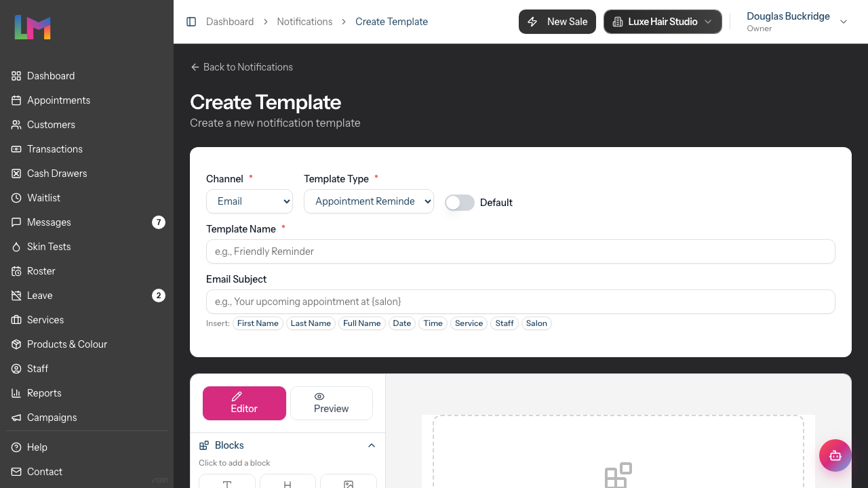Click the Leave badge showing 2
The image size is (868, 488).
pyautogui.click(x=159, y=296)
